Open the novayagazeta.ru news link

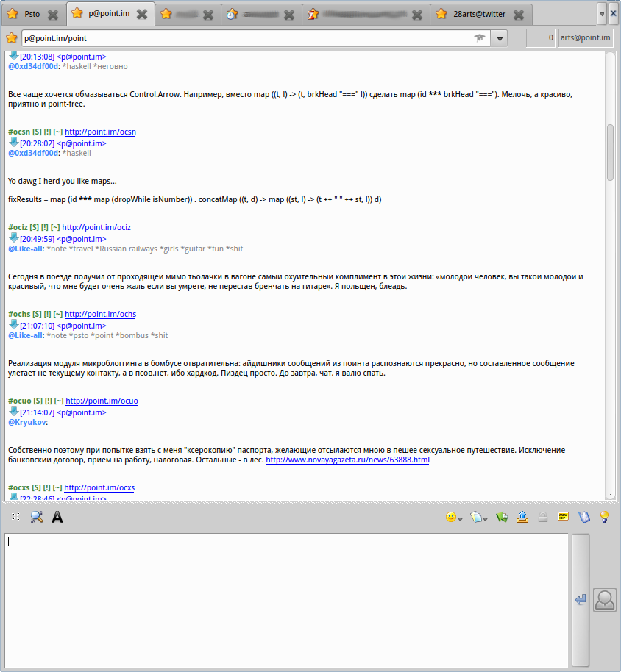tap(347, 460)
